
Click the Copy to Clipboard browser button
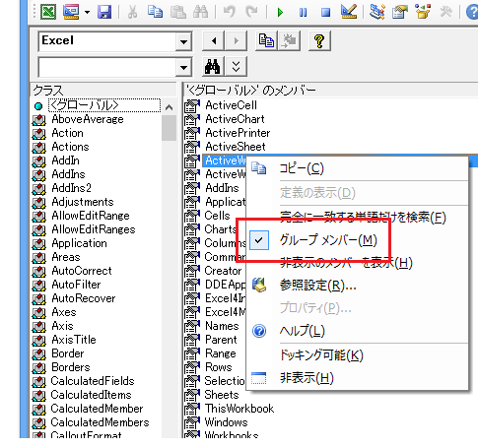click(266, 41)
